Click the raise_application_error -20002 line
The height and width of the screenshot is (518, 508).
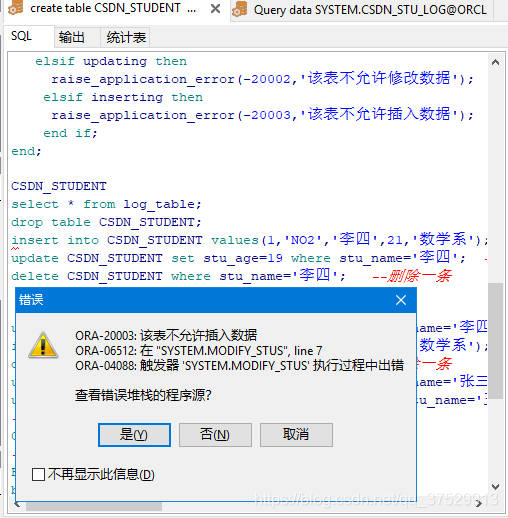point(262,79)
